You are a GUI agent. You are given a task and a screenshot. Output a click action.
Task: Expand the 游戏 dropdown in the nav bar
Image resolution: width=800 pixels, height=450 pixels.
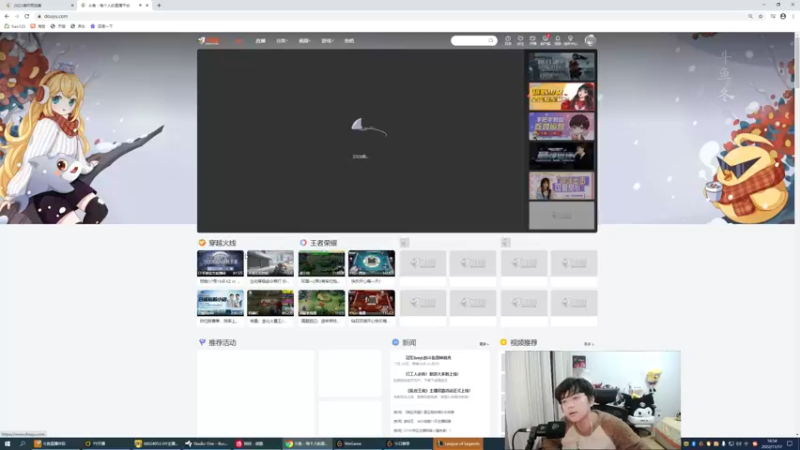[x=327, y=41]
